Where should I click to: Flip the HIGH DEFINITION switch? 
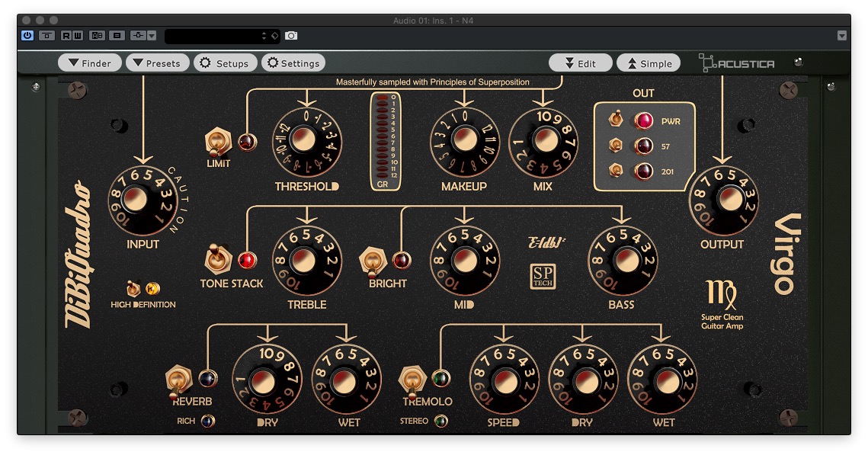point(133,288)
